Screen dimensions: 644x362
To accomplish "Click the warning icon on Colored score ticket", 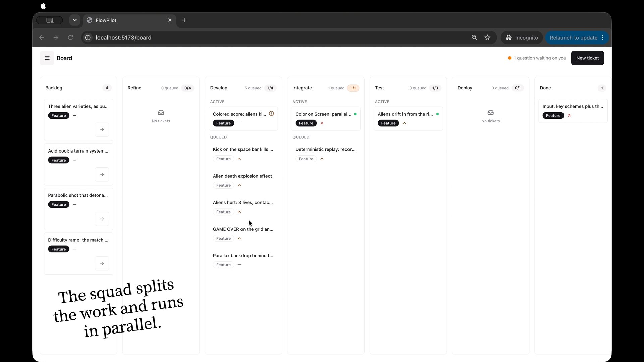I will [271, 114].
